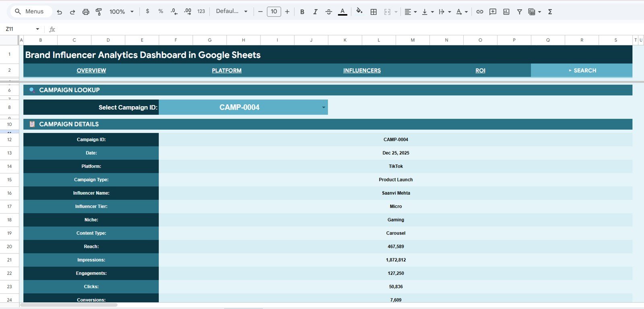The height and width of the screenshot is (309, 644).
Task: Click the formula bar fx icon
Action: click(52, 29)
